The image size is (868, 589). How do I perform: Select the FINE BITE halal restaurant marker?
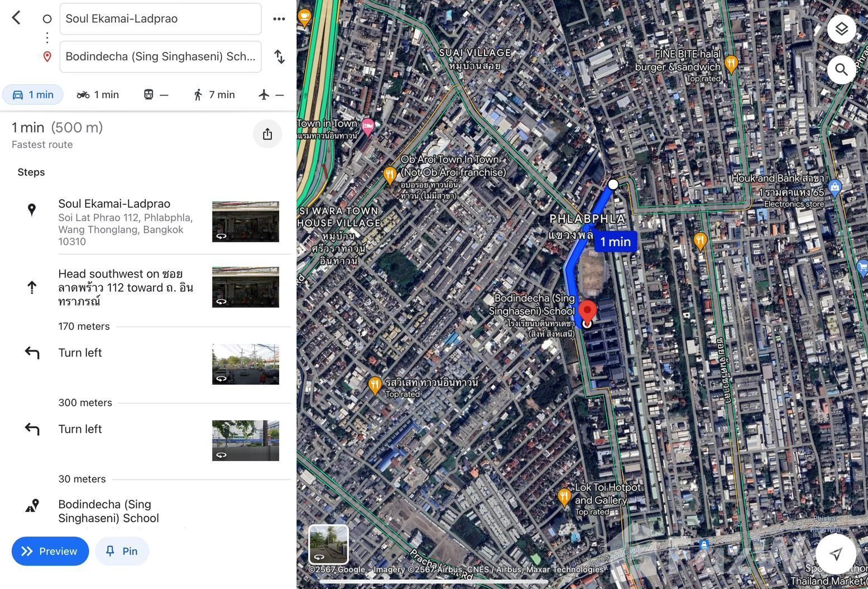(731, 63)
